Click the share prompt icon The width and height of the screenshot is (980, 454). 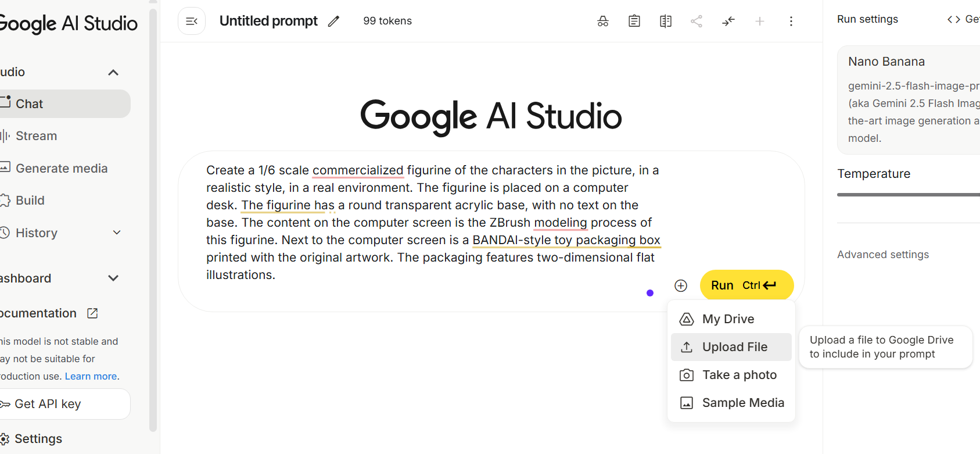tap(697, 22)
